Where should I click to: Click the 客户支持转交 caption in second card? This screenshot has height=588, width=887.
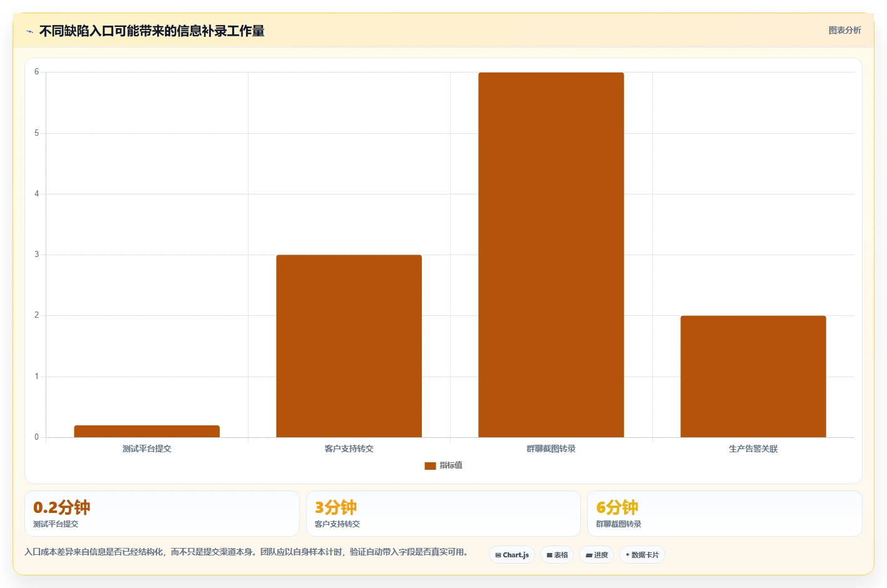click(x=337, y=524)
